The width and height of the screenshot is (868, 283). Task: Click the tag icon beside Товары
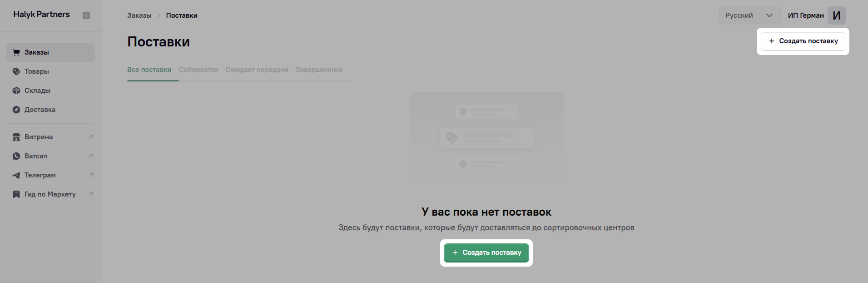point(16,71)
